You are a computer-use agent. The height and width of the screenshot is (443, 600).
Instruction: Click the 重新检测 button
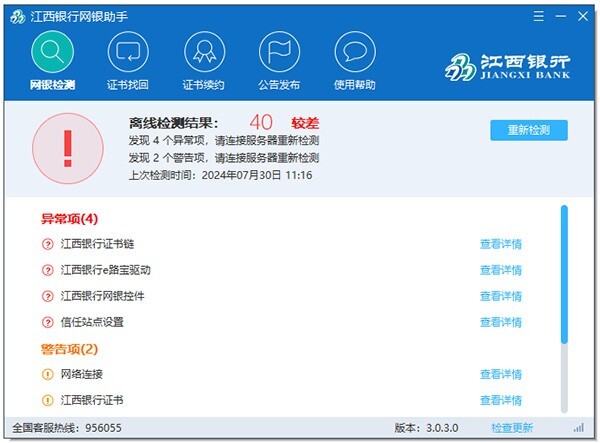[529, 130]
